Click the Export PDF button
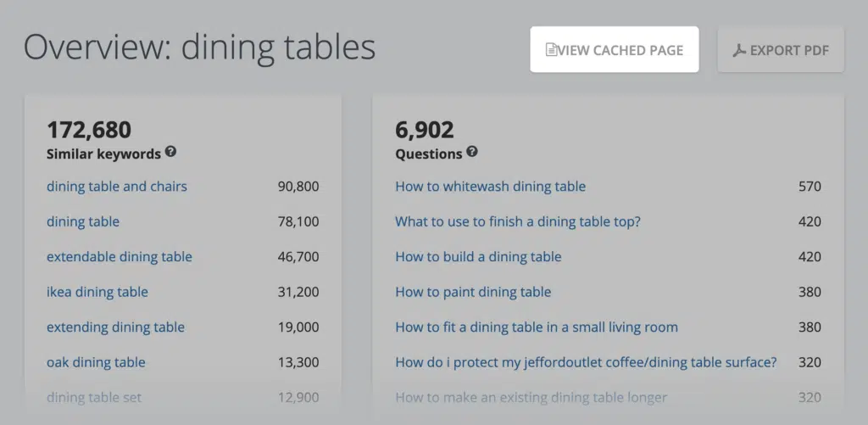 pos(781,50)
